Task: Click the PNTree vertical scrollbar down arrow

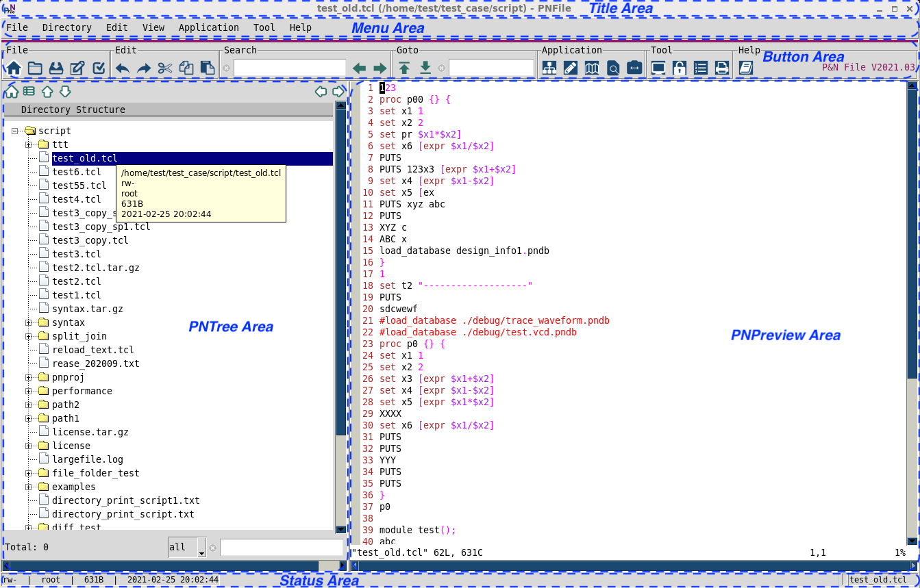Action: click(x=340, y=528)
